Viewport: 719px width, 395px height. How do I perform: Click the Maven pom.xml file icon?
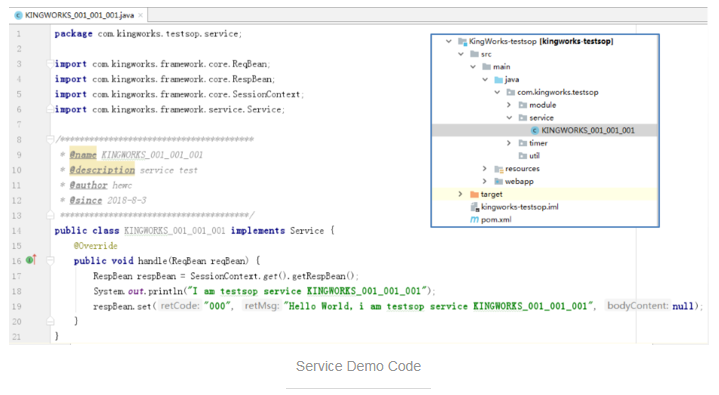point(475,220)
